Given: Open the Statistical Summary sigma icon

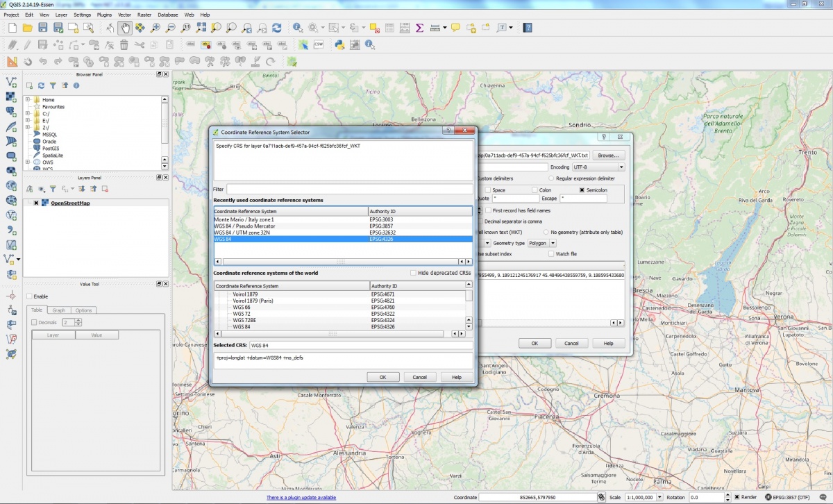Looking at the screenshot, I should [419, 28].
